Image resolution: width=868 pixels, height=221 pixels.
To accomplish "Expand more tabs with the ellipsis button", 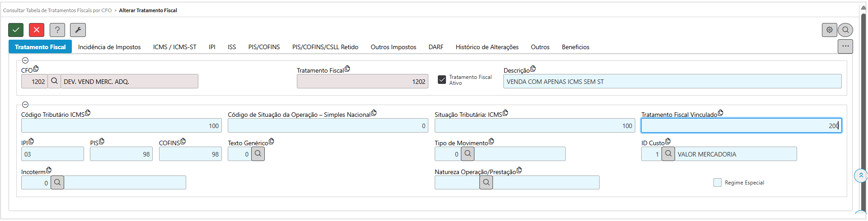I will 845,46.
